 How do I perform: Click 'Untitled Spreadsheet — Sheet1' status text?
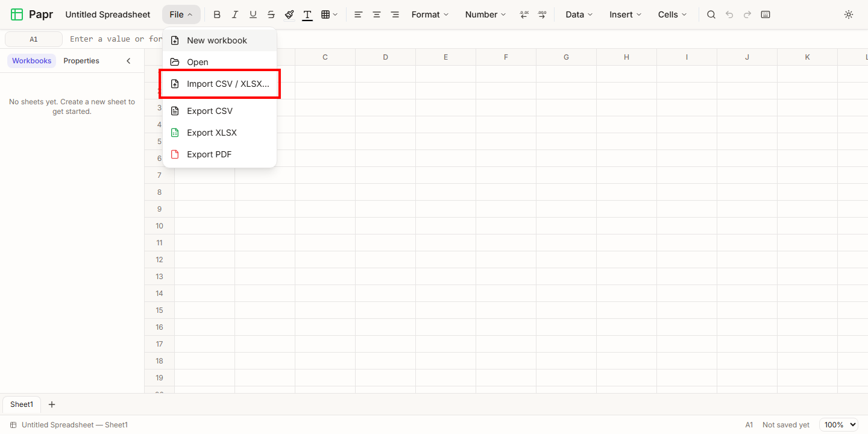75,425
